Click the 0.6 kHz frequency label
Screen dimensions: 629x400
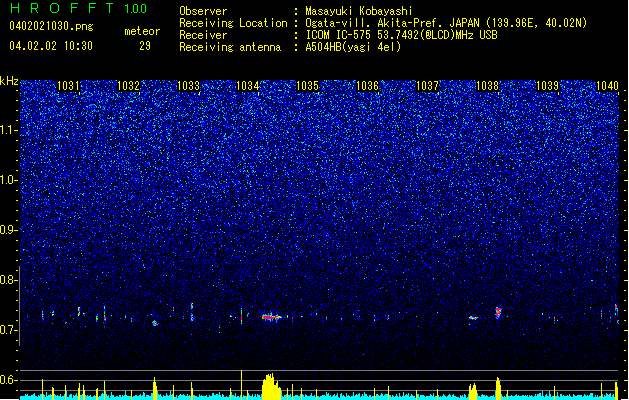click(x=8, y=380)
